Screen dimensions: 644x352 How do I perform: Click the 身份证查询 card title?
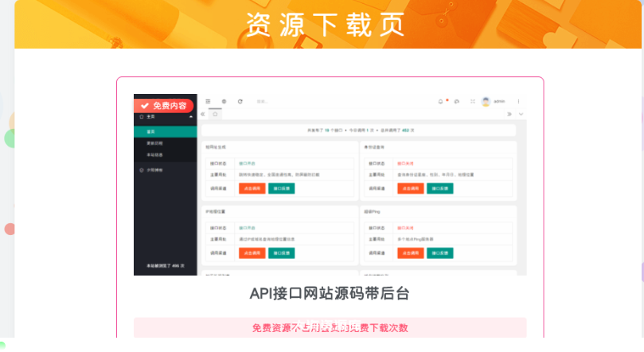(374, 147)
